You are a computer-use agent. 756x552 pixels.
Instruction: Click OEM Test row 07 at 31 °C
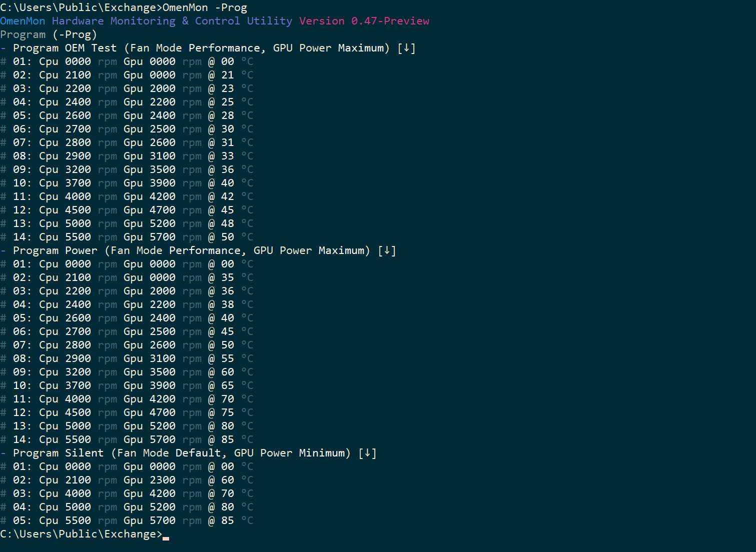tap(127, 142)
